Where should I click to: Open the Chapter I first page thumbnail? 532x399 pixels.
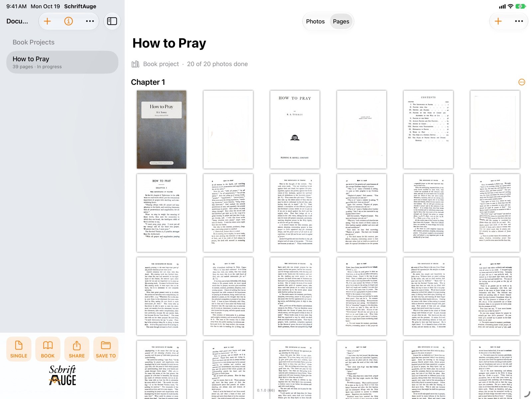[x=162, y=213]
